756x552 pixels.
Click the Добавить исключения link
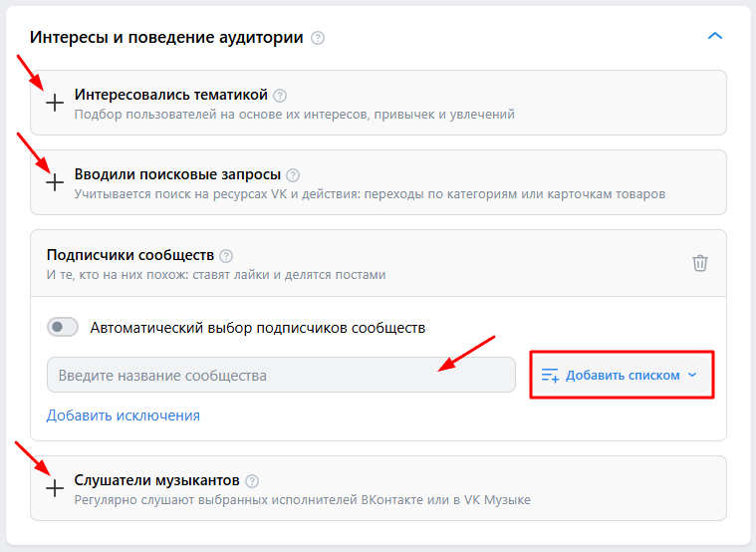pyautogui.click(x=124, y=415)
